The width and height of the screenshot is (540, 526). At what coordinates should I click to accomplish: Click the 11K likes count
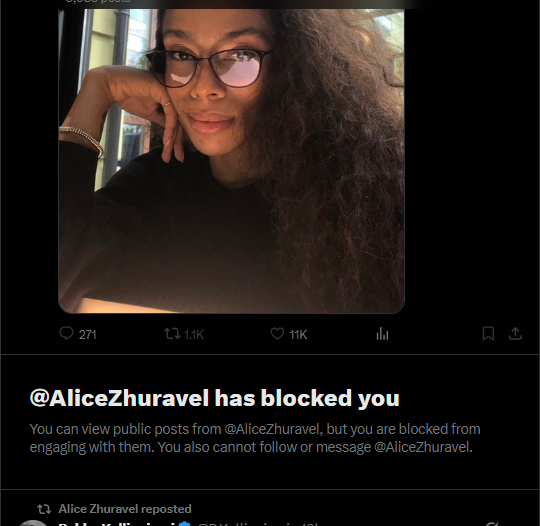coord(298,334)
